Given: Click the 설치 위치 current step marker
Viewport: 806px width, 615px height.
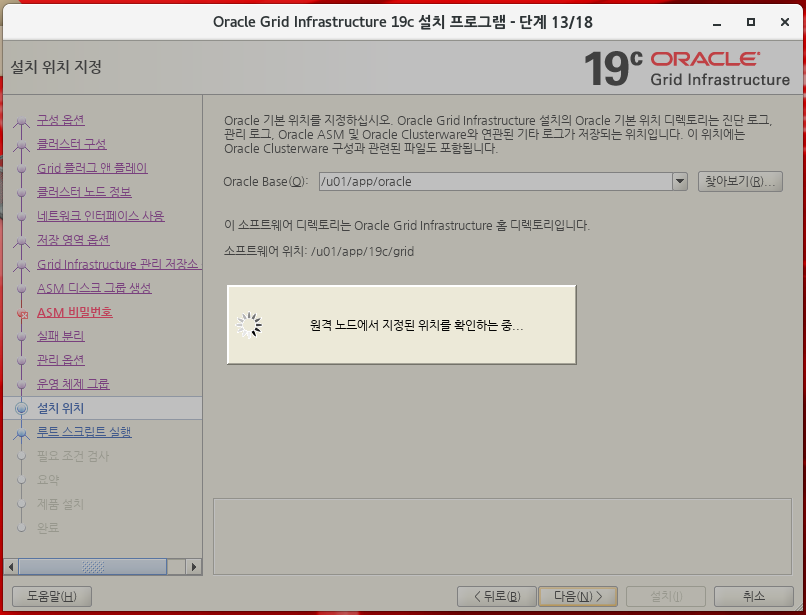Looking at the screenshot, I should click(x=22, y=408).
